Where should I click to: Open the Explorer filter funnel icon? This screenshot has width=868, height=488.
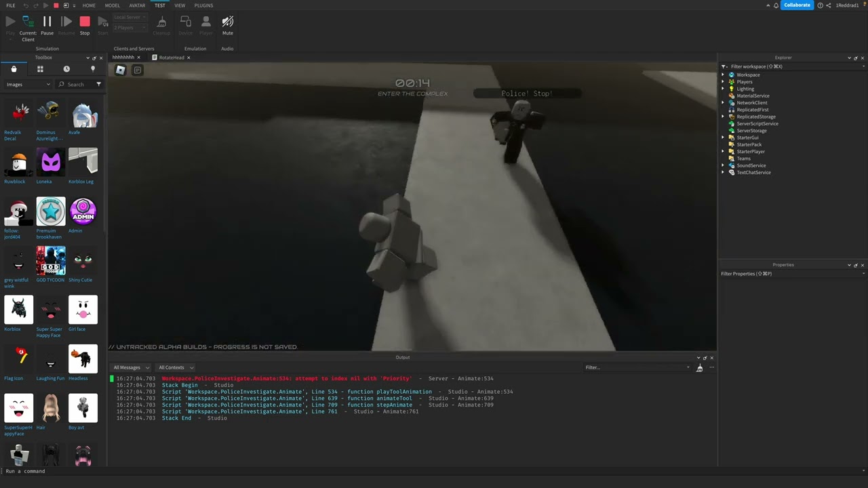coord(724,66)
